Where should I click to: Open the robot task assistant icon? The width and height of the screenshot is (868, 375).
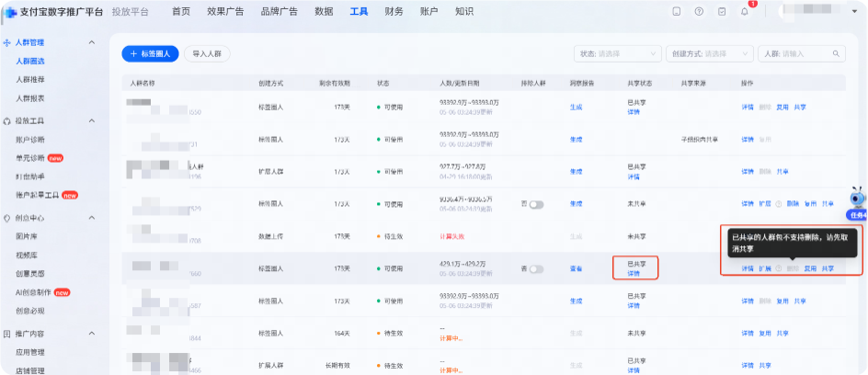point(858,198)
